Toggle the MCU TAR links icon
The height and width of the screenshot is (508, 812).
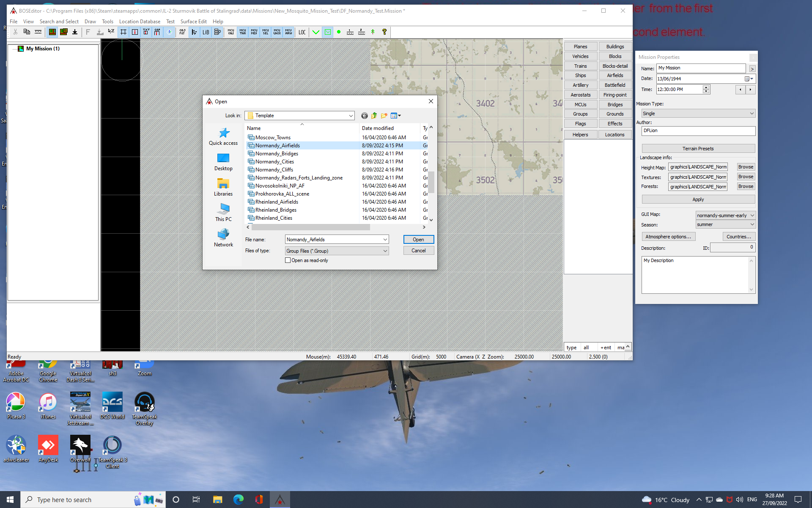242,32
